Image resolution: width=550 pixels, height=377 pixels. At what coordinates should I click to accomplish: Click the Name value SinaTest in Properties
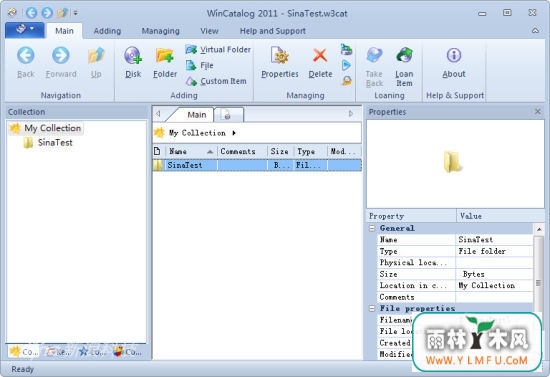coord(494,240)
